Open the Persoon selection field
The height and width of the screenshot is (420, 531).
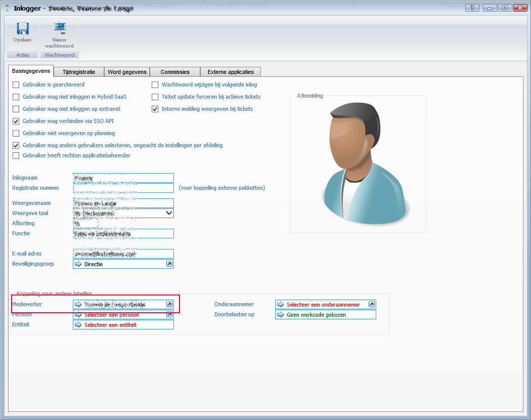click(x=111, y=315)
